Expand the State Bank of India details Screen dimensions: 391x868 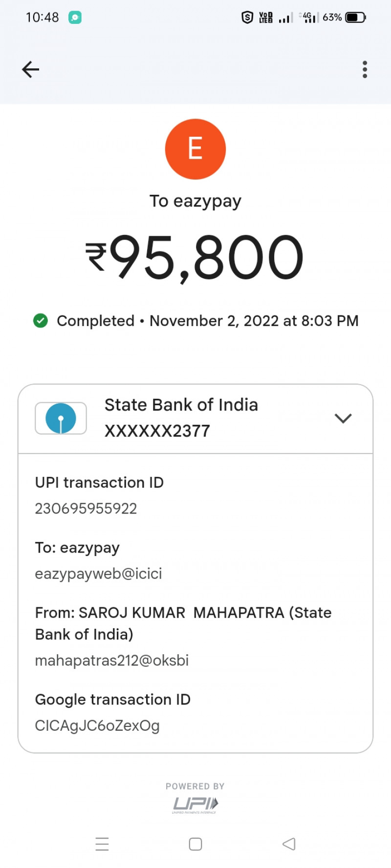point(343,418)
